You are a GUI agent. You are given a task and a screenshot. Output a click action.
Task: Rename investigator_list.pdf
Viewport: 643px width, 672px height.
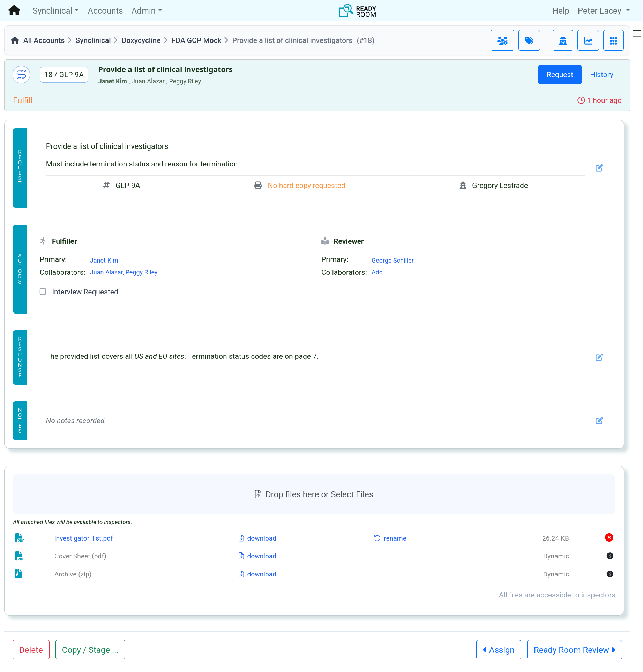390,538
